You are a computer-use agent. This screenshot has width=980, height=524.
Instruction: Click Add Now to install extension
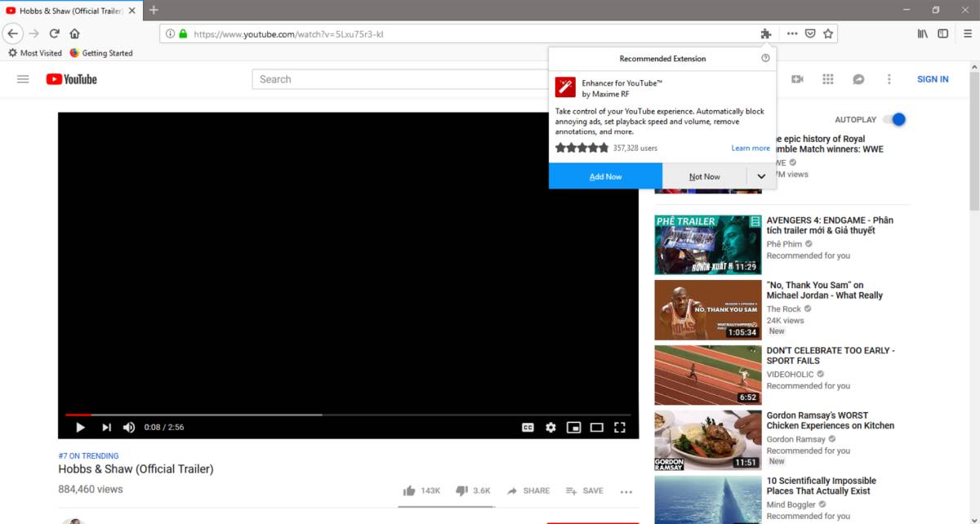point(605,176)
